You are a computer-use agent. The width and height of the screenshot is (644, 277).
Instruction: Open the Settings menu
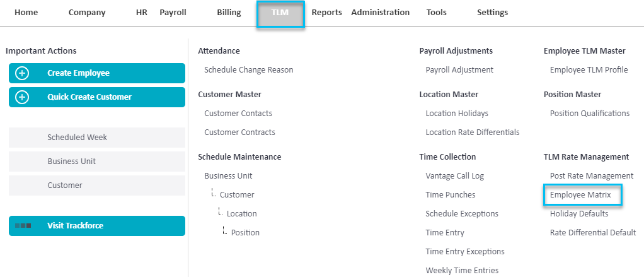point(492,13)
